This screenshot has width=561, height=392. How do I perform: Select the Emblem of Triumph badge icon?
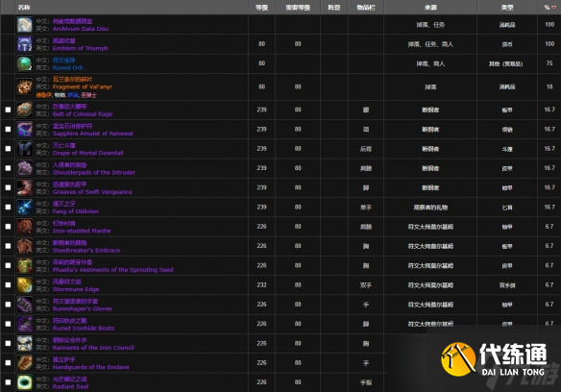25,44
